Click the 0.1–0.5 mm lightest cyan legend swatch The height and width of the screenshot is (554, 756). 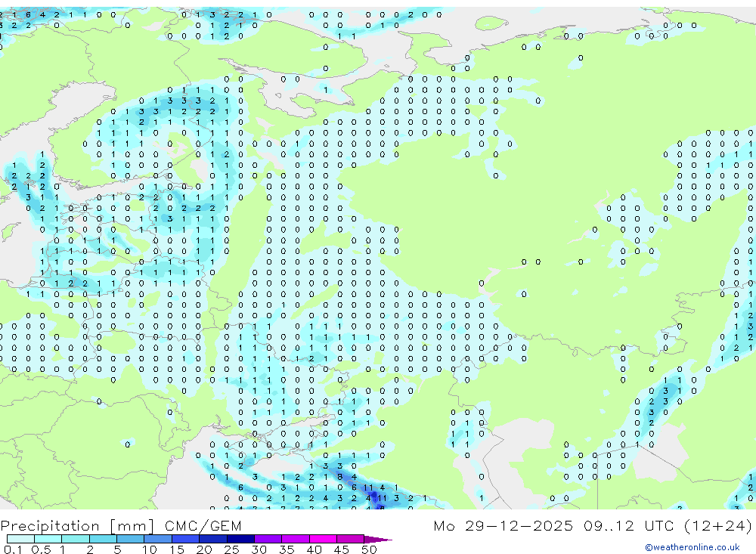20,539
